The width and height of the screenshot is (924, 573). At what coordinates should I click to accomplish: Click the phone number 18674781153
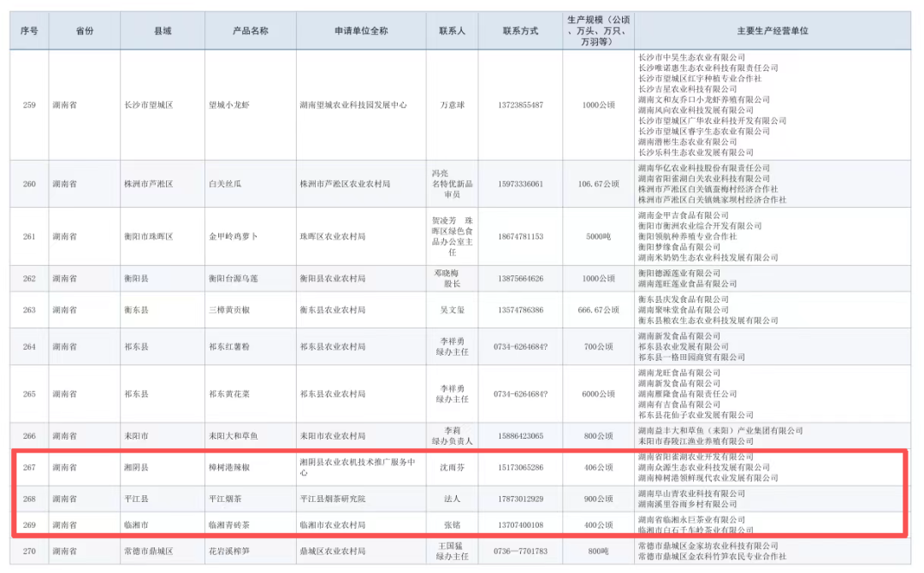(520, 236)
